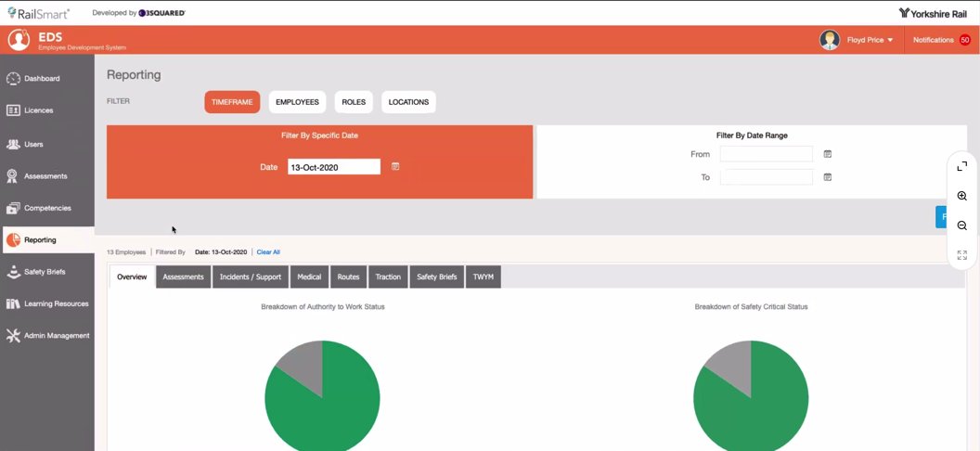Viewport: 980px width, 451px height.
Task: Click the RailSmart logo
Action: 38,12
